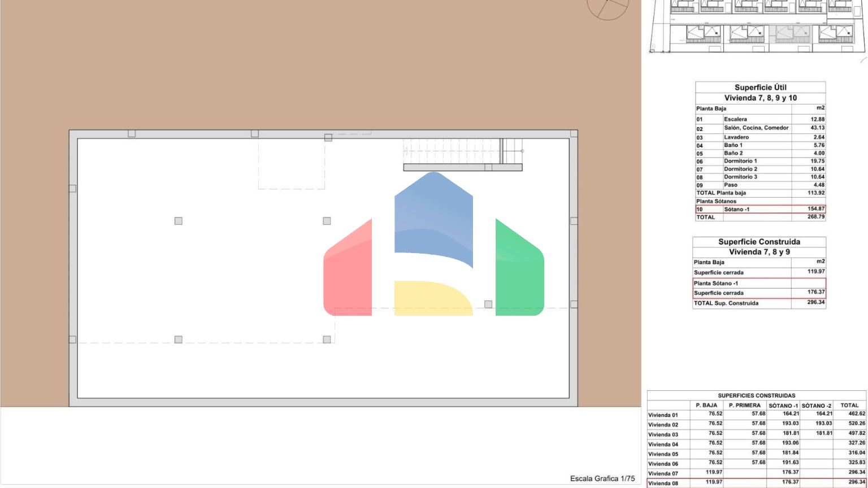Click the highlighted Vivienda 08 row
This screenshot has width=868, height=488.
coord(756,483)
